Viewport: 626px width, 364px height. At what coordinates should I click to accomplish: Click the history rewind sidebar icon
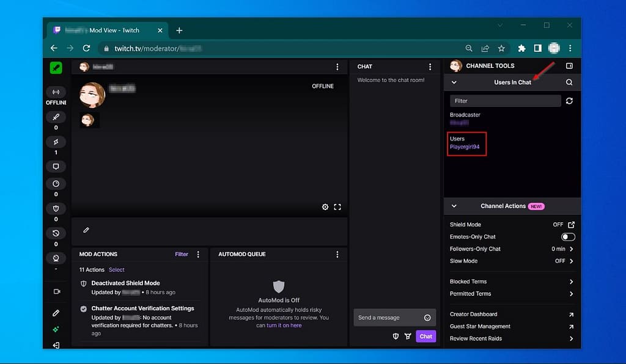click(x=56, y=233)
